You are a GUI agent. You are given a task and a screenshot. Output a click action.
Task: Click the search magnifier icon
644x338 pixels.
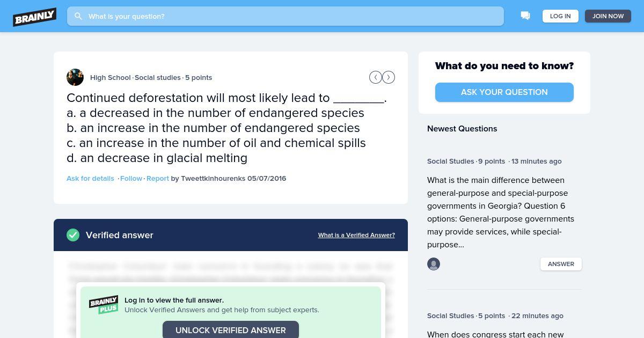coord(78,16)
